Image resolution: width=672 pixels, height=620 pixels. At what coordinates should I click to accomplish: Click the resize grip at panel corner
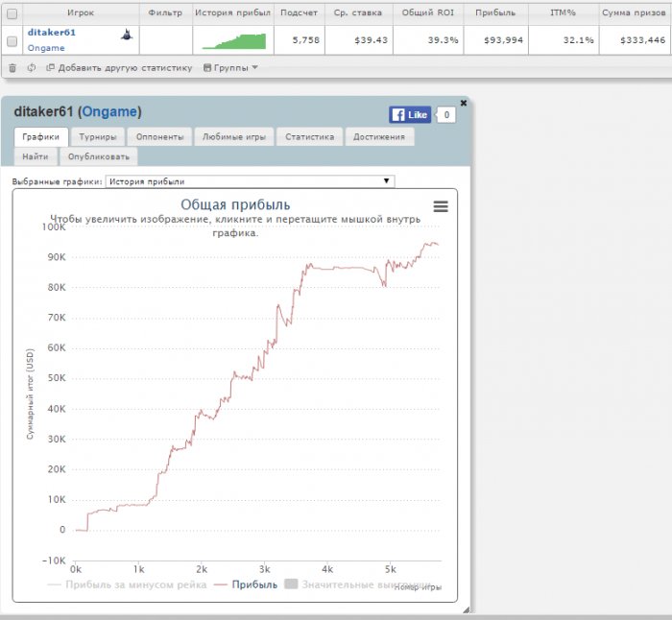(466, 608)
